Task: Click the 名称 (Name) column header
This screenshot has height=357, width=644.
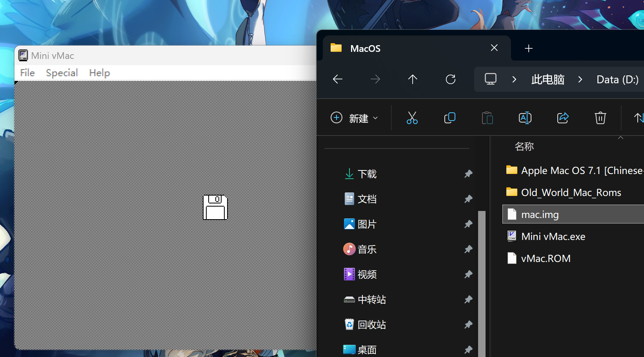Action: click(524, 146)
